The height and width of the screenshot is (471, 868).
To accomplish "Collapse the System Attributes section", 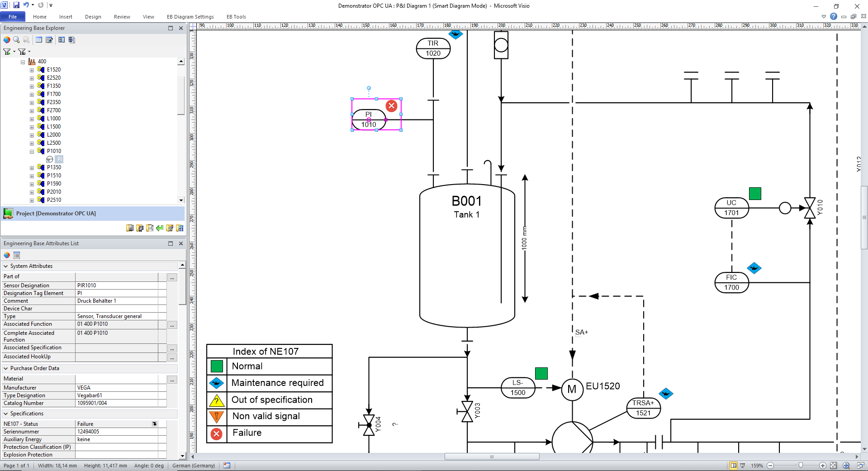I will (6, 266).
